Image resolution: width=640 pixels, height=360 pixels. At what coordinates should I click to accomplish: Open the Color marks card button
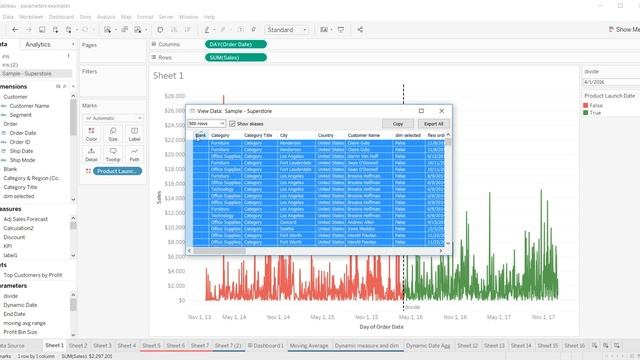[x=91, y=134]
